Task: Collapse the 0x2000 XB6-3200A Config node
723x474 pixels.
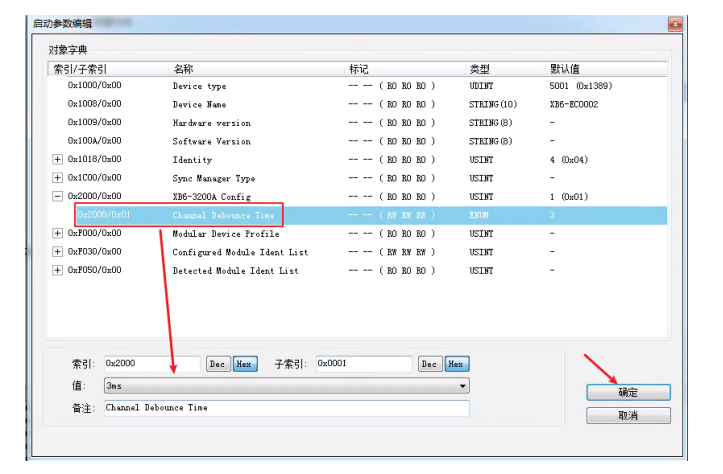Action: pos(57,197)
